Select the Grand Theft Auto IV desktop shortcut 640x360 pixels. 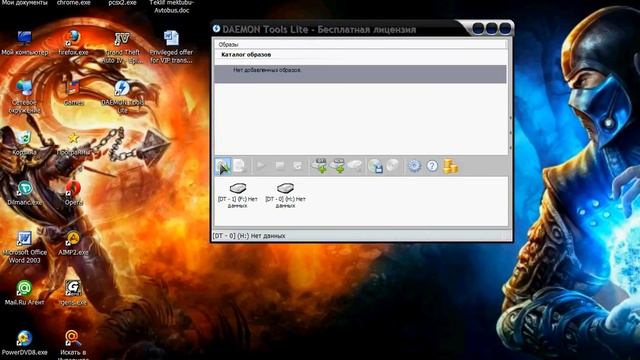122,48
